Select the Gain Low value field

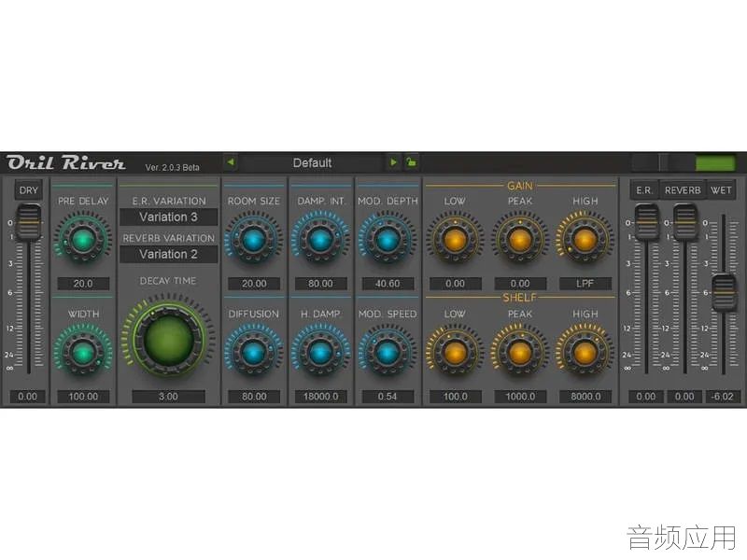tap(456, 284)
